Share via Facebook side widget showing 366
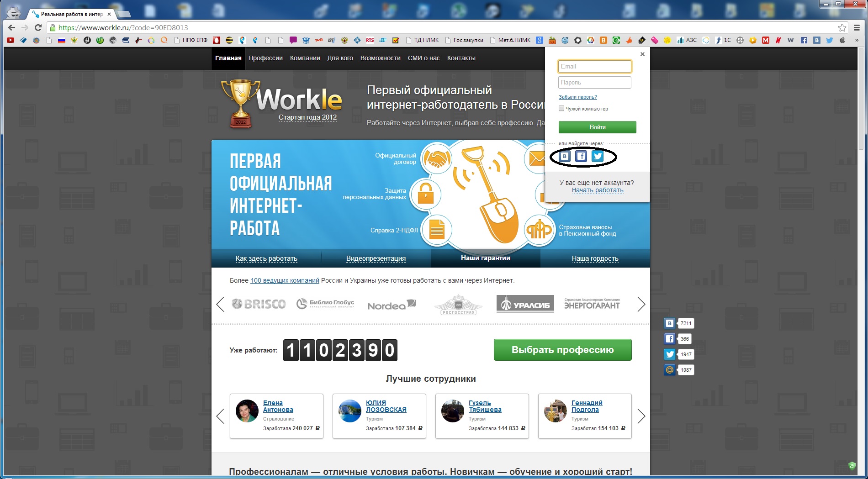The height and width of the screenshot is (479, 868). pos(670,339)
